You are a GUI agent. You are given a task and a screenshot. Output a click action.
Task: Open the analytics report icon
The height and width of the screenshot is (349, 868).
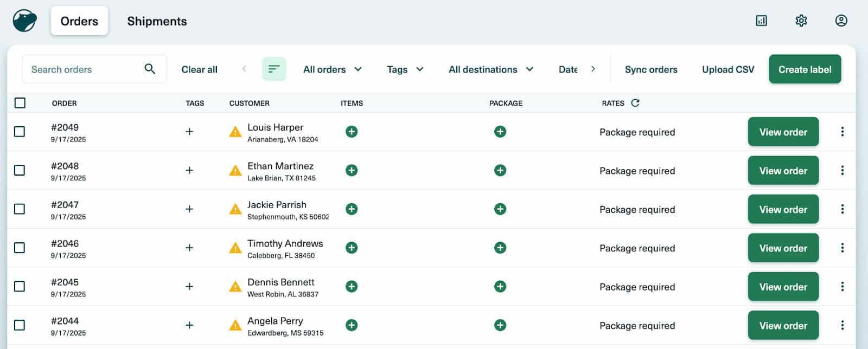click(x=761, y=21)
